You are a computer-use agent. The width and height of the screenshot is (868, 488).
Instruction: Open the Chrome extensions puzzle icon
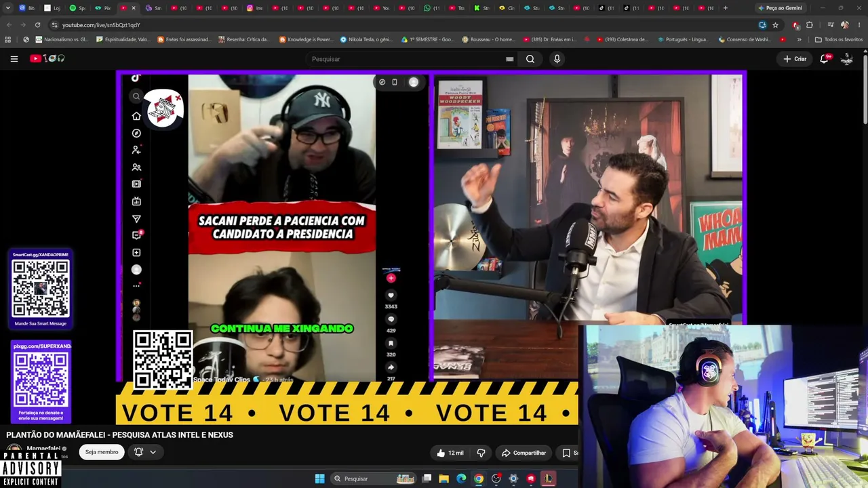[810, 25]
